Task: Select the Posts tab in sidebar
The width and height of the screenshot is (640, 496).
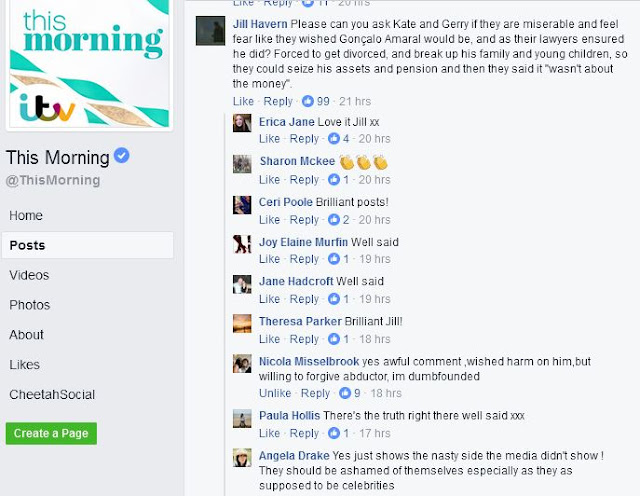Action: [x=87, y=245]
